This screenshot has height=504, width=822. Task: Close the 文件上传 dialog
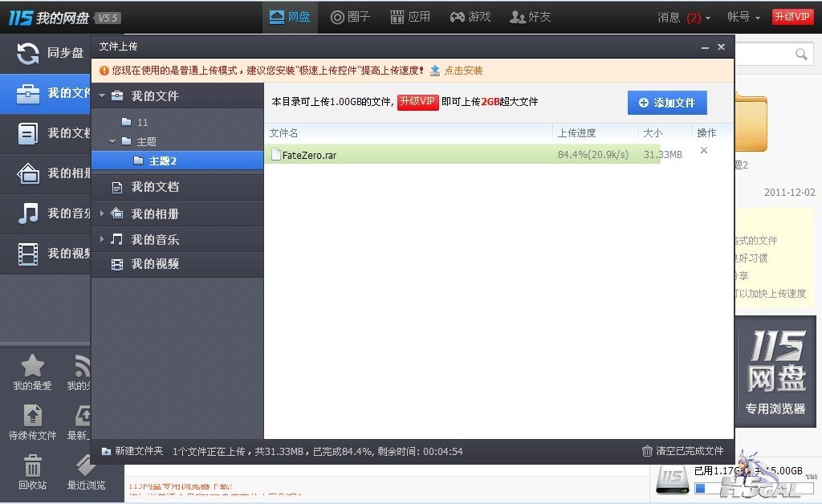tap(722, 47)
